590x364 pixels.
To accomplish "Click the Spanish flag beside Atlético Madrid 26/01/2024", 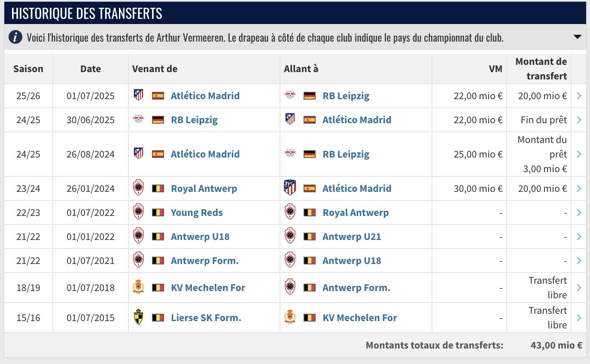I will coord(310,188).
